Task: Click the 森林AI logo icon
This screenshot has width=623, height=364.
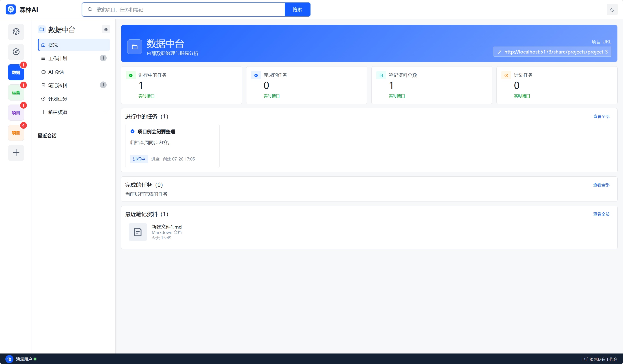Action: pos(11,10)
